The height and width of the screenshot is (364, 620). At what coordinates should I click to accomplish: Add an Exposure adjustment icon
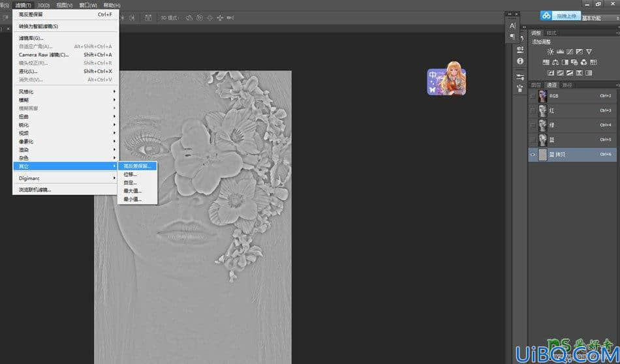point(580,52)
